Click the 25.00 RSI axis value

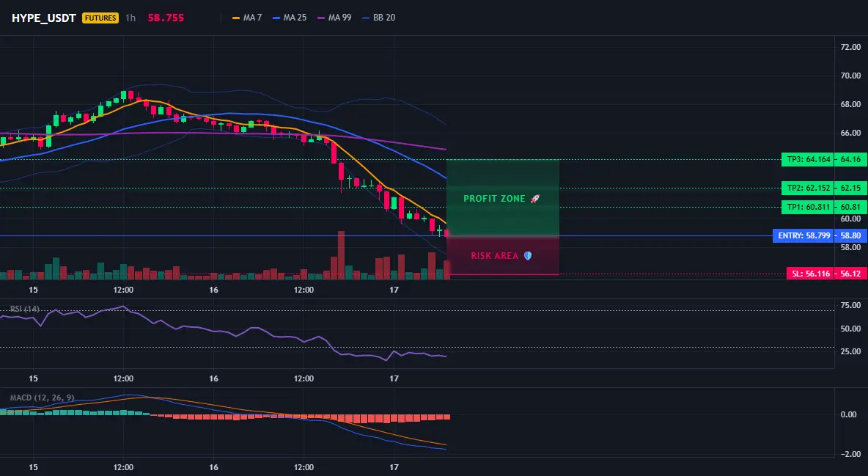point(850,351)
